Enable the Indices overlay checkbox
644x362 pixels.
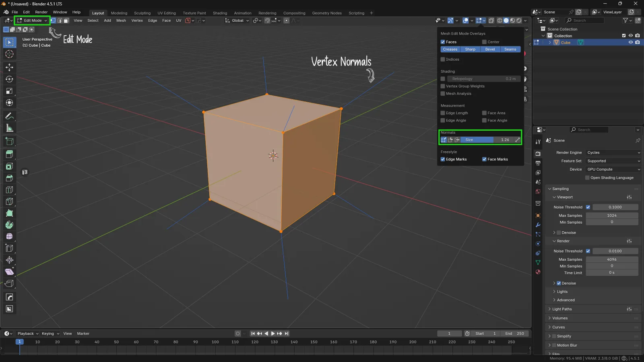click(x=443, y=60)
